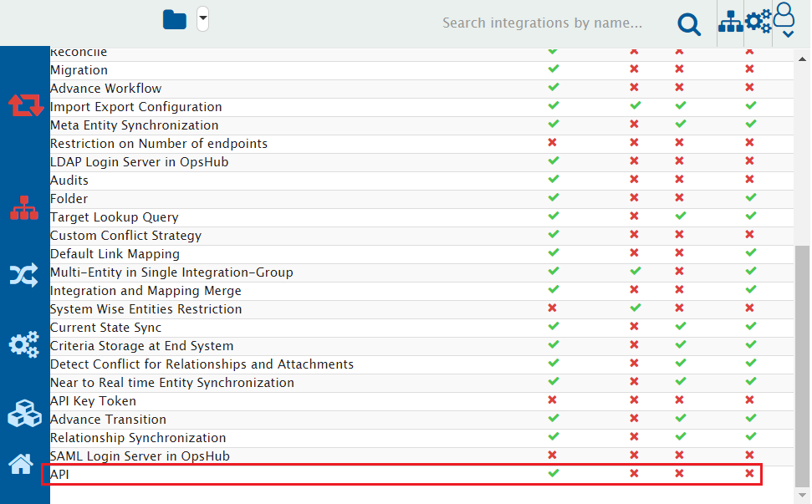Select the Import Export Configuration row label
Screen dimensions: 812x504
[135, 107]
